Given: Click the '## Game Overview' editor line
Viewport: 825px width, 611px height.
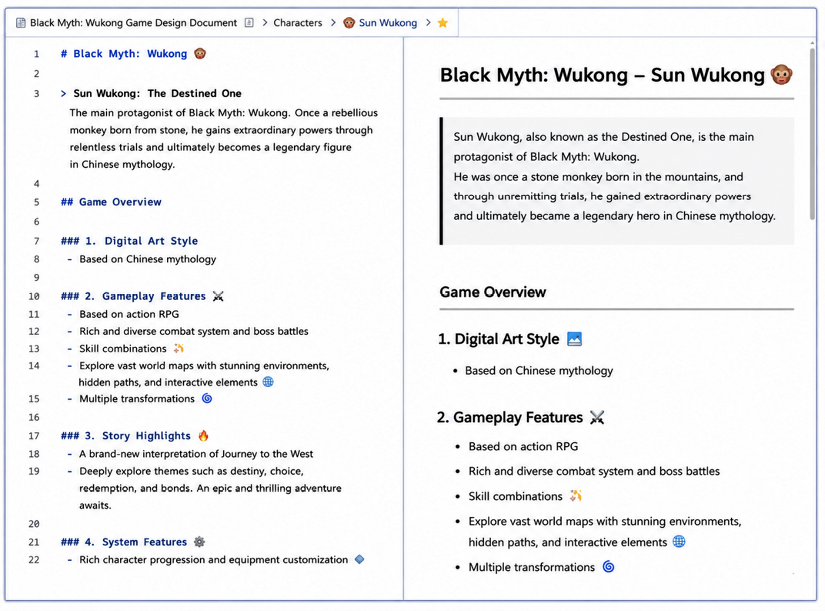Looking at the screenshot, I should click(x=111, y=202).
